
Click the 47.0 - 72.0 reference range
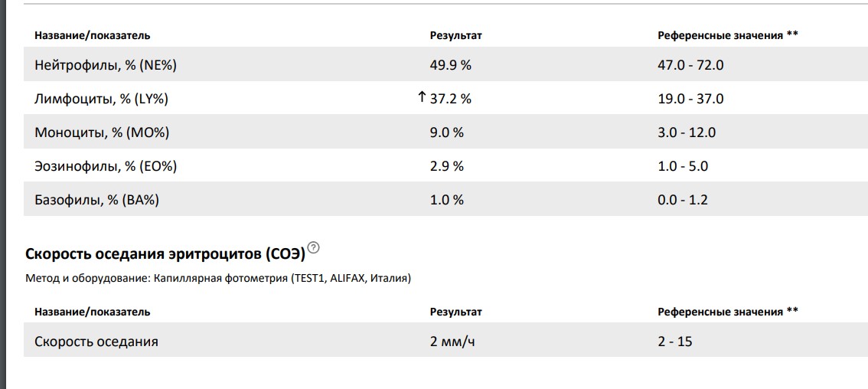(690, 65)
